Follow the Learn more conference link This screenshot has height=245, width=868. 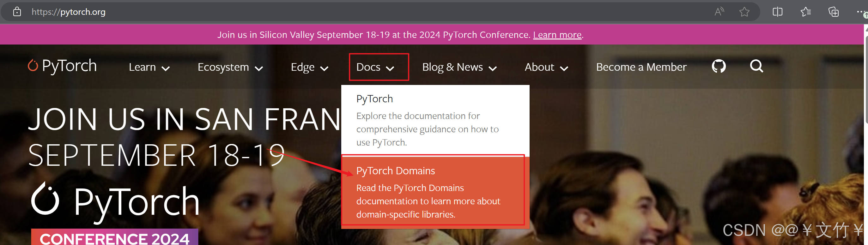tap(557, 35)
